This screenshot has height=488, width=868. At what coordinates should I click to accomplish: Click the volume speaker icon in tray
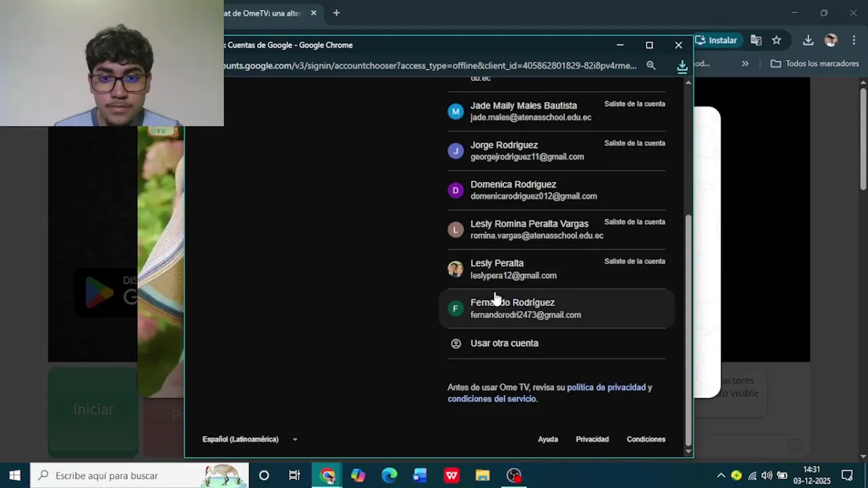767,475
